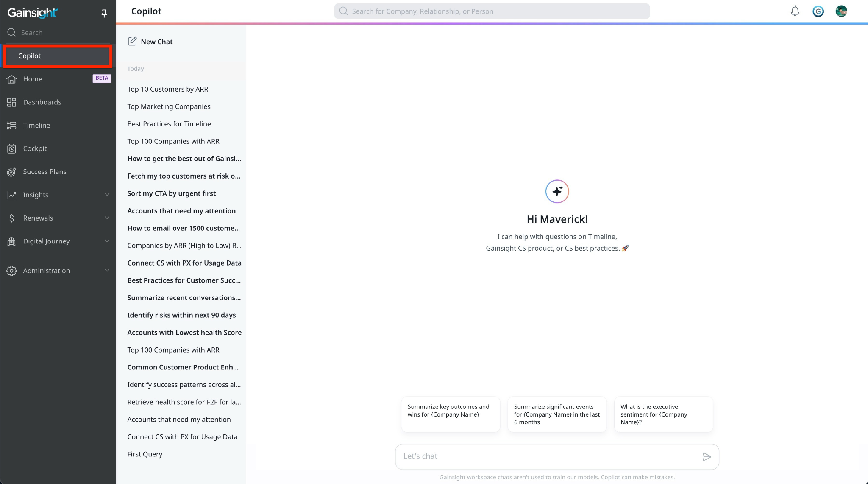Click the Company, Relationship, or Person search box
This screenshot has height=484, width=868.
pos(492,11)
